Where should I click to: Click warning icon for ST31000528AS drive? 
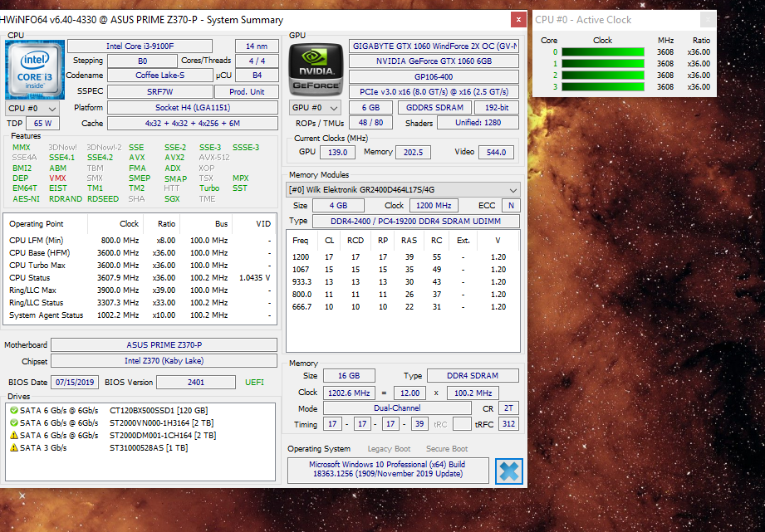pos(13,447)
